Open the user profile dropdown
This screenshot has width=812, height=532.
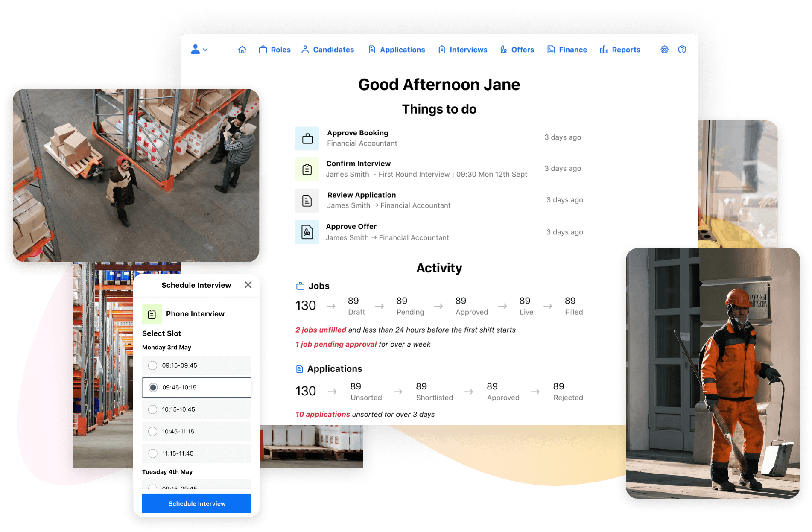(x=199, y=50)
